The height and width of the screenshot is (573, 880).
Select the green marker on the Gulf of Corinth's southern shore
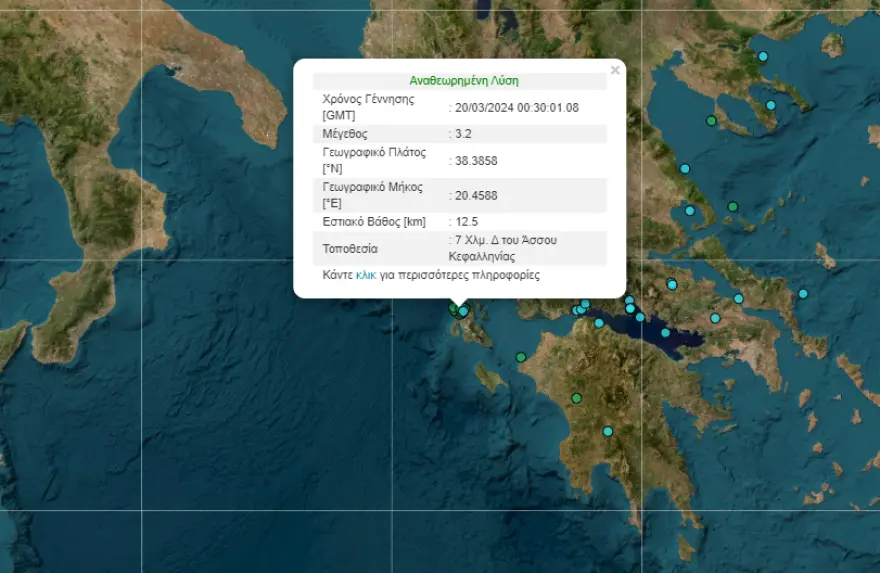click(x=599, y=323)
